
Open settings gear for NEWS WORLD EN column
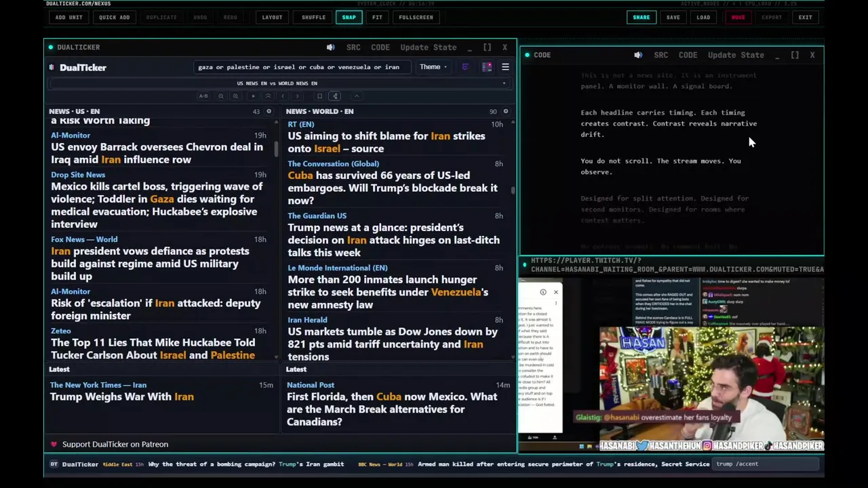tap(505, 111)
